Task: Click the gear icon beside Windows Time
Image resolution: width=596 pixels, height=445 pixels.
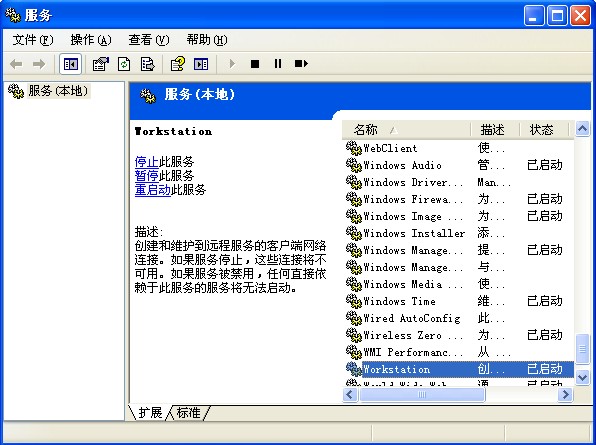Action: (x=353, y=301)
